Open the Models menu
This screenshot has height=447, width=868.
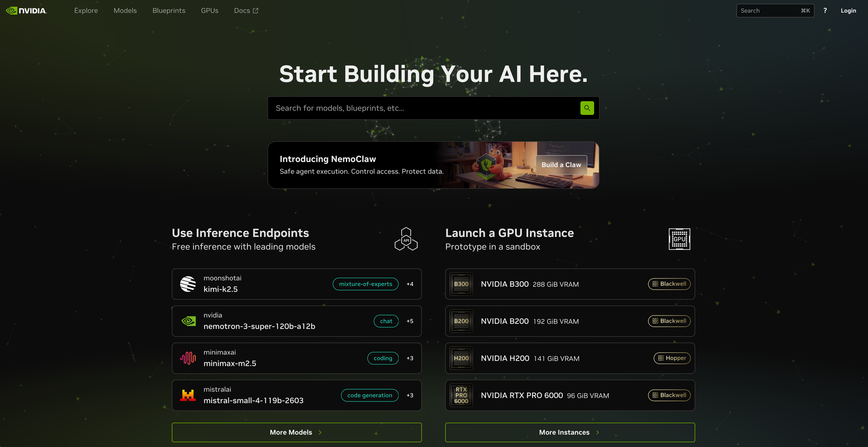[125, 10]
